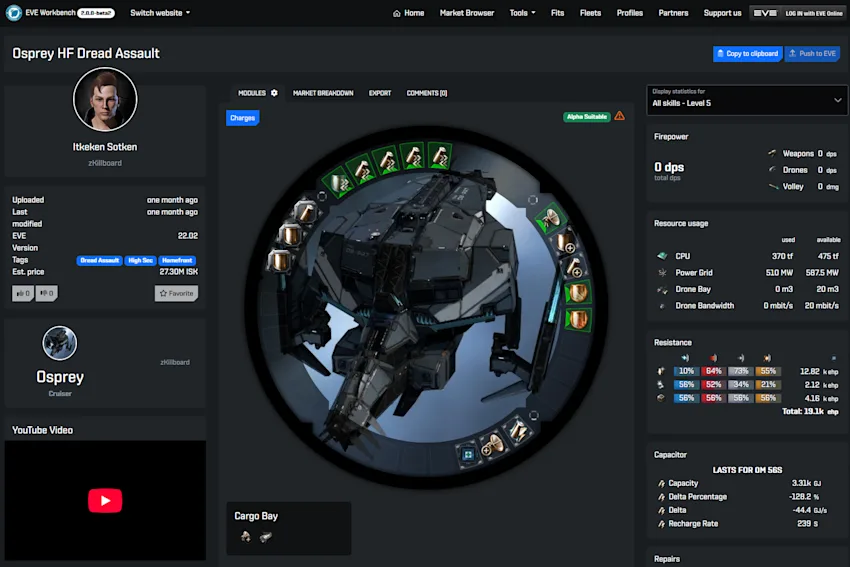Select the blue square rig slot

tap(468, 454)
